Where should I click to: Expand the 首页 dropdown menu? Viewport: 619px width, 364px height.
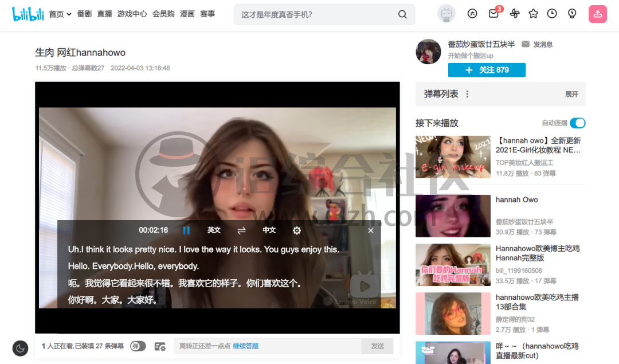pos(60,14)
